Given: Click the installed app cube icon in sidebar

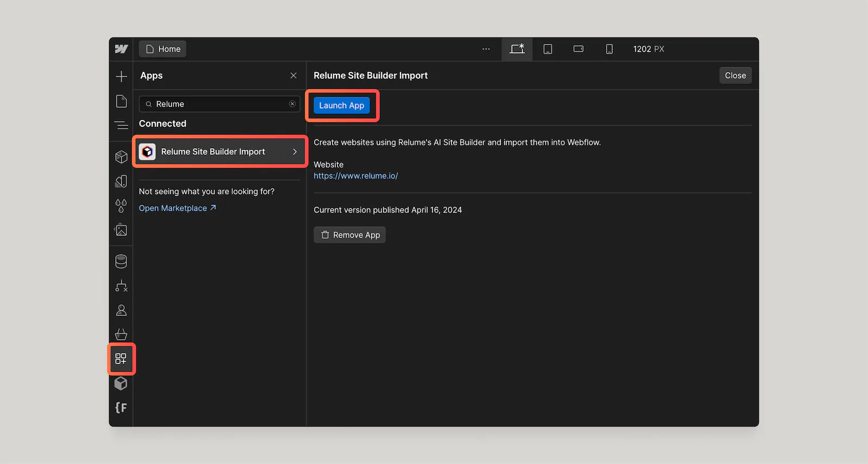Looking at the screenshot, I should point(122,383).
